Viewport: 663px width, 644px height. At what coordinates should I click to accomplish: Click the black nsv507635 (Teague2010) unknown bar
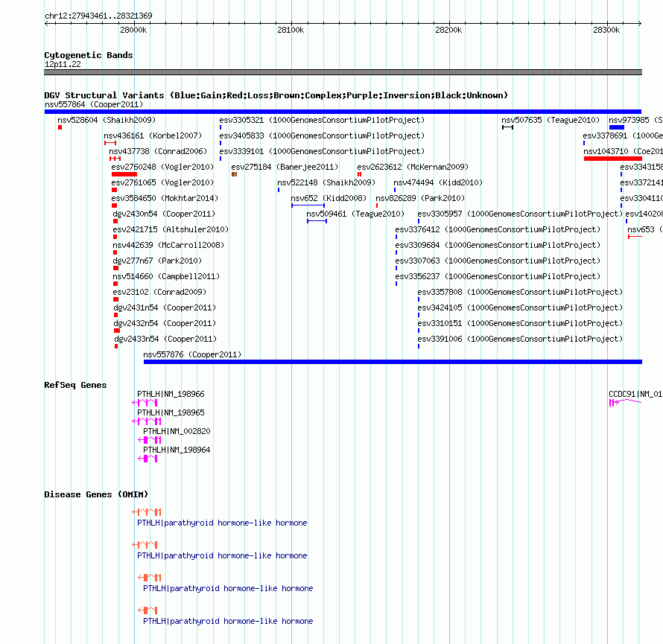point(507,127)
